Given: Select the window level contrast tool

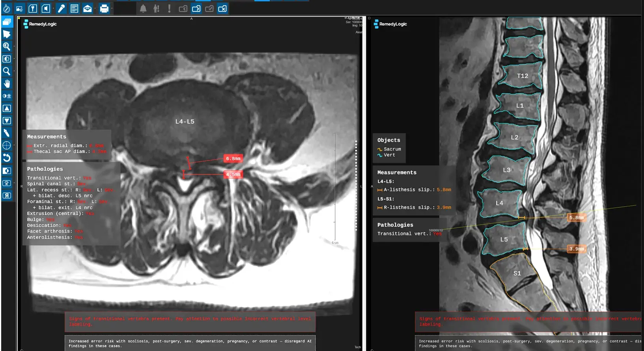Looking at the screenshot, I should (x=7, y=59).
